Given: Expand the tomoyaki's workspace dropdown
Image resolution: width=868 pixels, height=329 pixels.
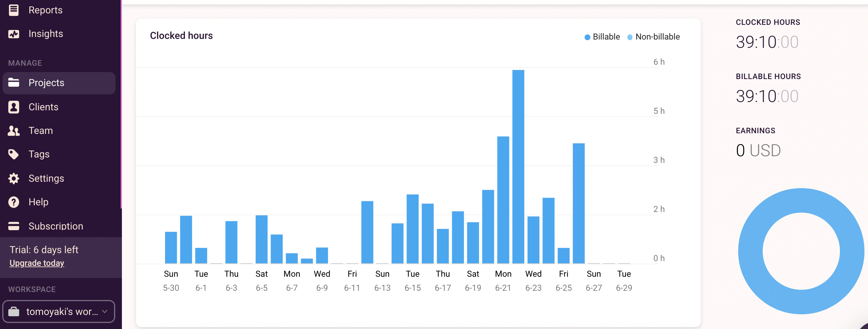Looking at the screenshot, I should (59, 311).
